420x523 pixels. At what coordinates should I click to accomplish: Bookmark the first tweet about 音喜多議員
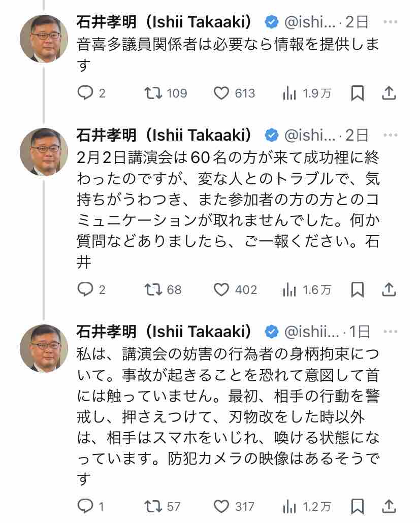tap(358, 93)
